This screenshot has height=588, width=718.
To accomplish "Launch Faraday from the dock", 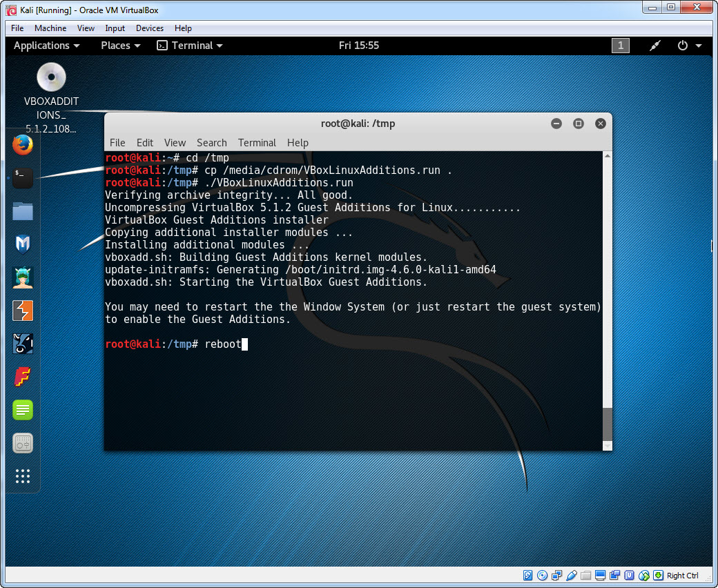I will coord(22,377).
